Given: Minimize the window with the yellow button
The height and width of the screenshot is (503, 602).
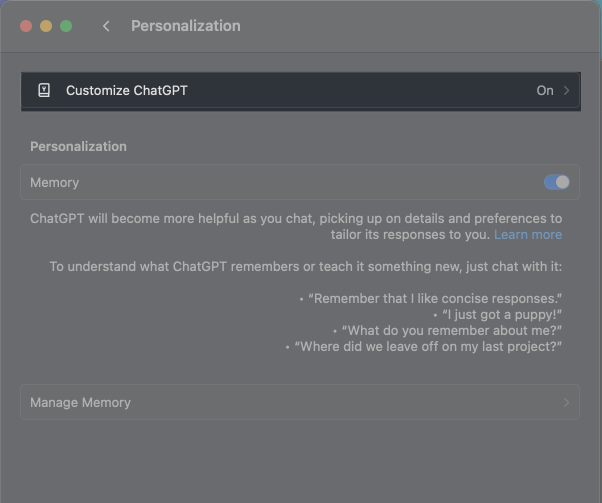Looking at the screenshot, I should click(46, 26).
